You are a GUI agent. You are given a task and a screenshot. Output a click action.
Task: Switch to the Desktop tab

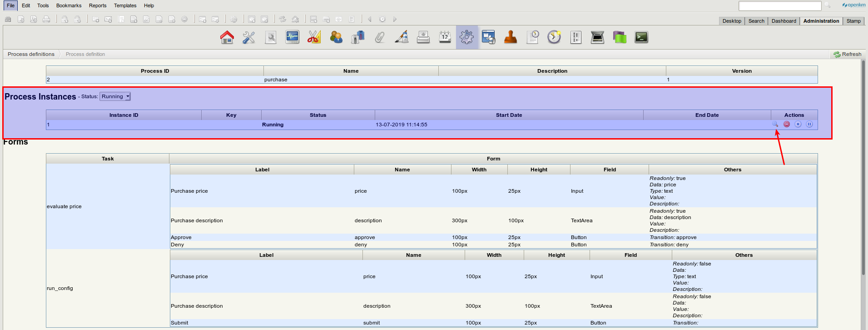coord(732,21)
